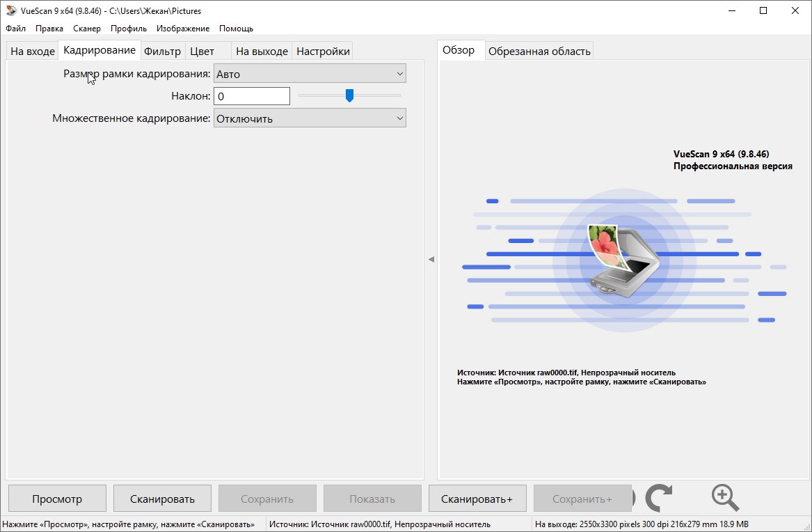812x532 pixels.
Task: Close the VueScan window
Action: coord(795,10)
